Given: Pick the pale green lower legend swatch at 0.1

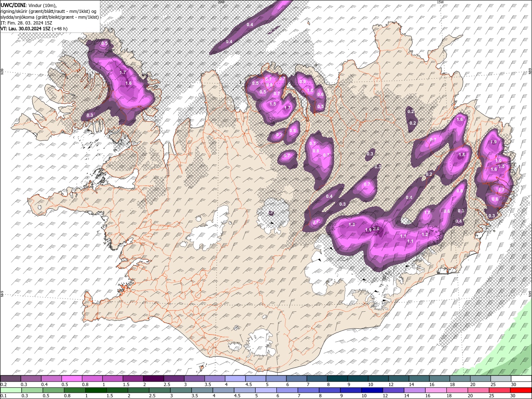Looking at the screenshot, I should click(x=10, y=390).
